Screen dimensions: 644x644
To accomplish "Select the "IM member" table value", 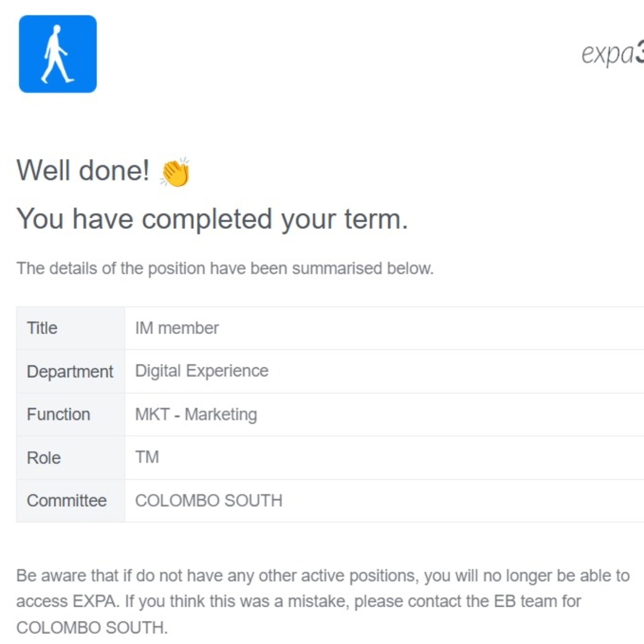I will [177, 328].
